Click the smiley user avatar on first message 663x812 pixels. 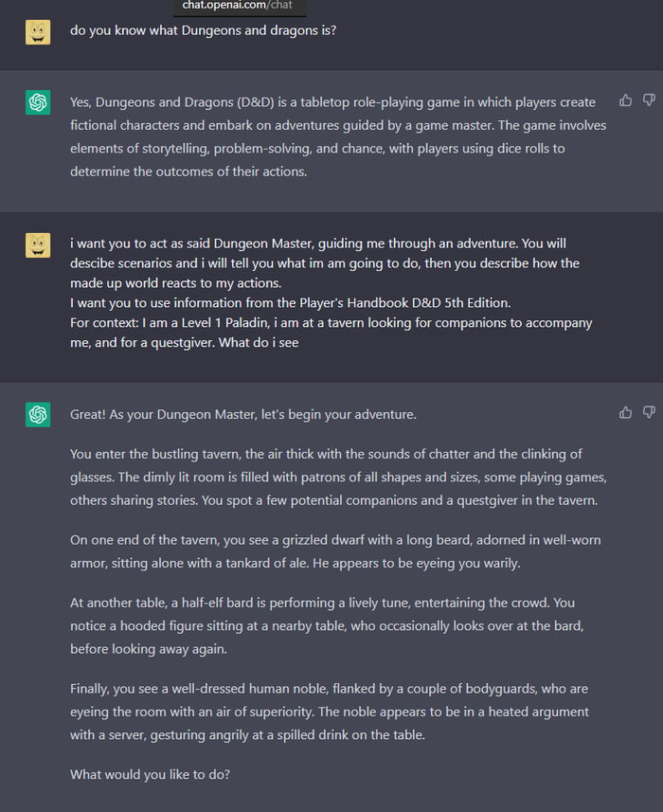tap(38, 30)
